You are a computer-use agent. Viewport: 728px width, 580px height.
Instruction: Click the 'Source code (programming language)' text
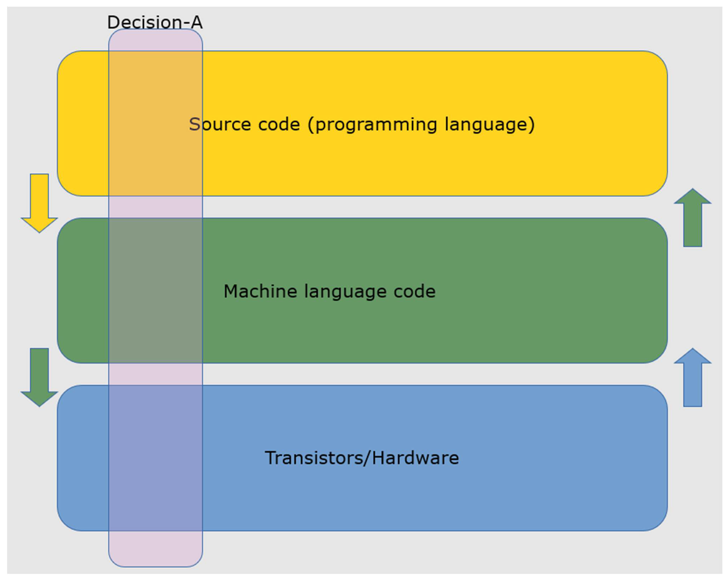[362, 124]
